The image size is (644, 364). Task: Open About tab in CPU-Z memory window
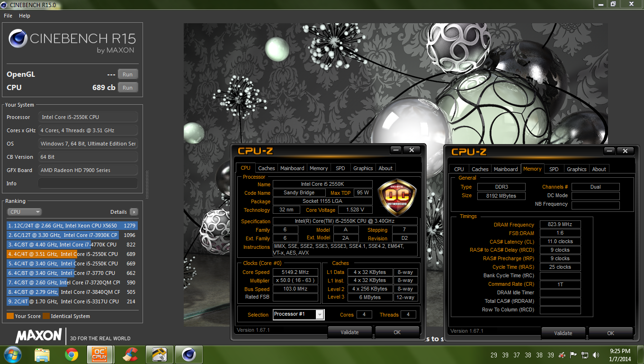[x=599, y=169]
